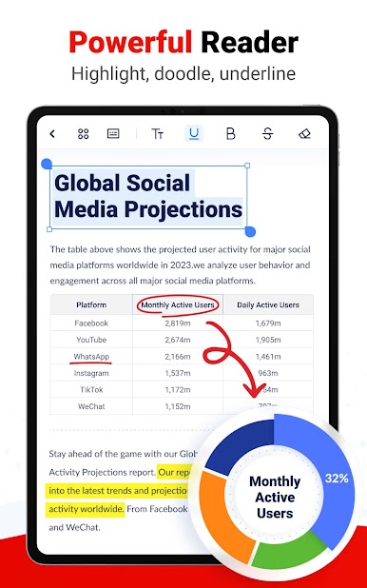This screenshot has width=367, height=588.
Task: Tap the top-right square resize handle
Action: coord(247,166)
